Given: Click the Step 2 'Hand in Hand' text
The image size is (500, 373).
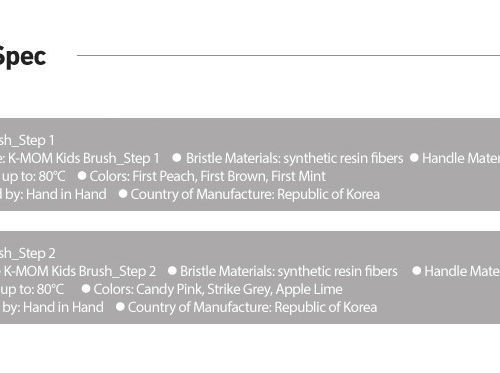Looking at the screenshot, I should tap(63, 307).
